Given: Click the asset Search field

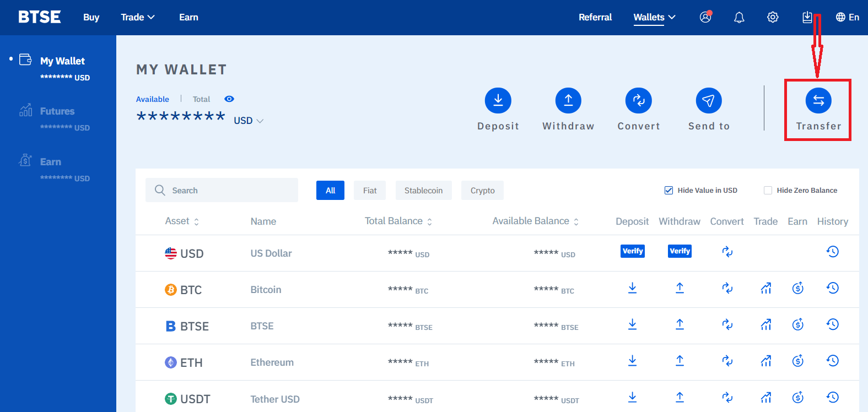Looking at the screenshot, I should click(x=222, y=191).
